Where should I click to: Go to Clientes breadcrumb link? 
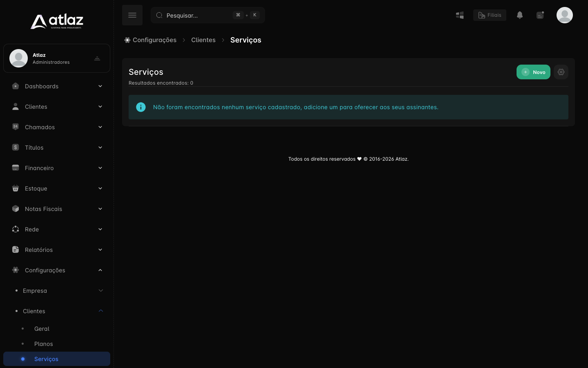point(203,40)
